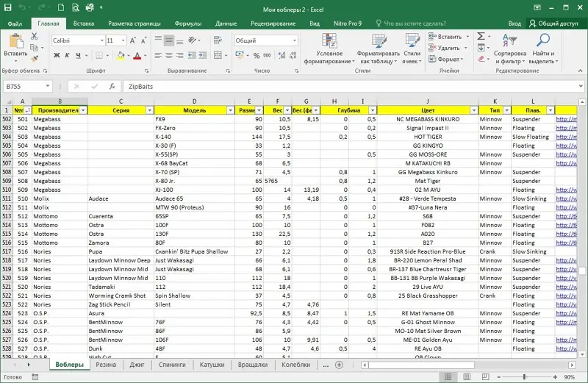Screen dimensions: 588x383
Task: Open Стили ячеек gallery
Action: tap(412, 49)
